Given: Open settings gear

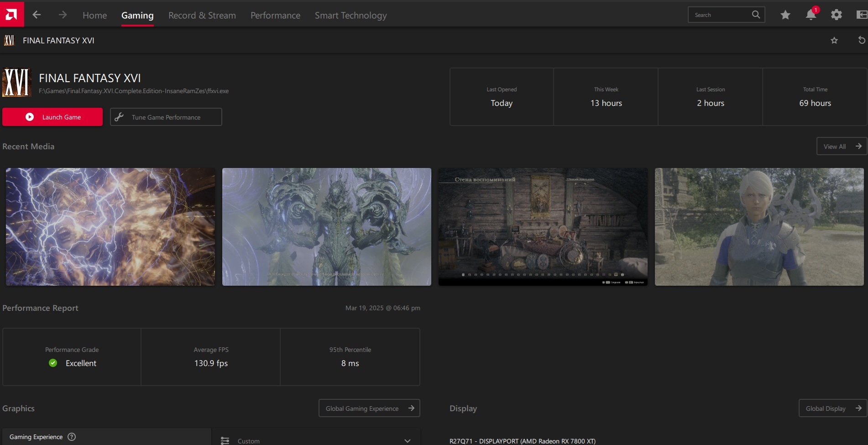Looking at the screenshot, I should point(836,15).
